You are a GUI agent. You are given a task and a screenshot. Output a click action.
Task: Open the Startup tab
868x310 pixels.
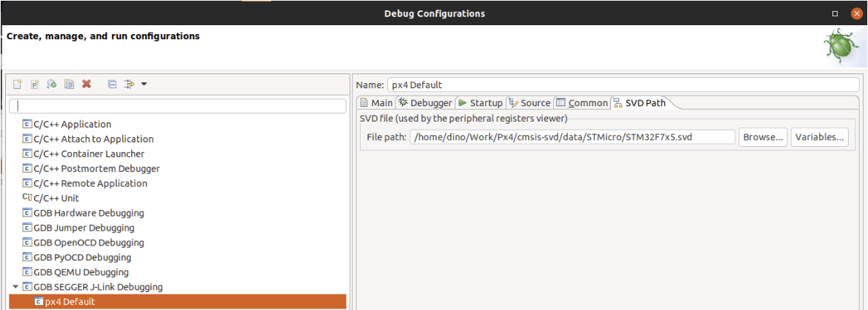[480, 103]
